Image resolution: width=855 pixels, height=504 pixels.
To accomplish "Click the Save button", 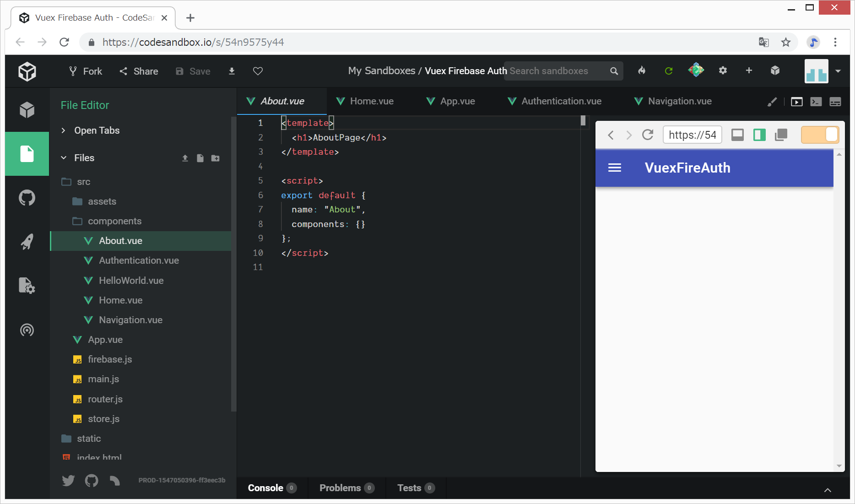I will pos(193,71).
